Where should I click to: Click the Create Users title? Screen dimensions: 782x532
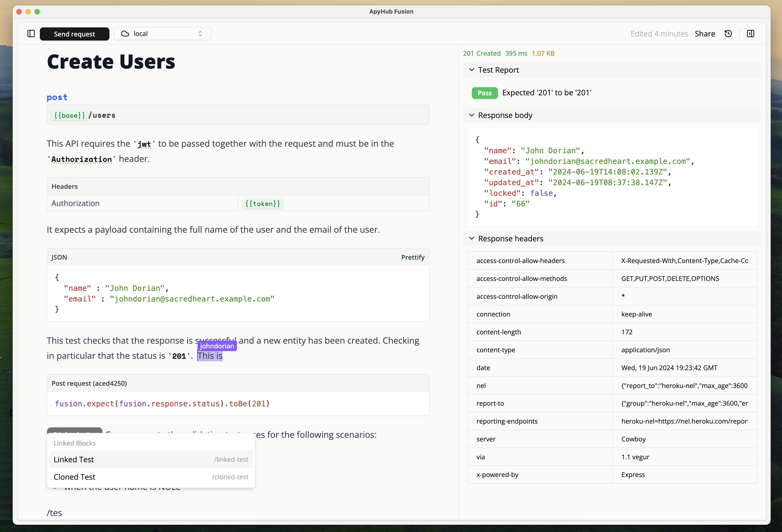tap(111, 62)
